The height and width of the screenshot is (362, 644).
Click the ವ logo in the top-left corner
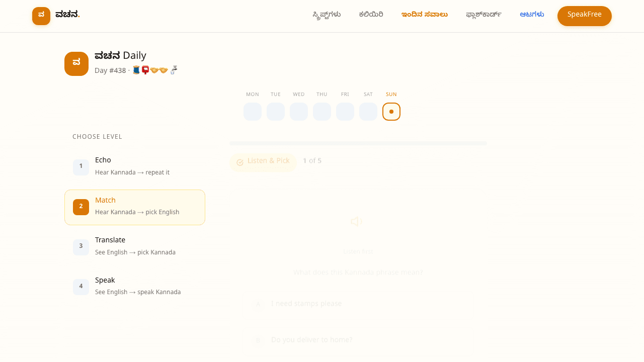pyautogui.click(x=41, y=16)
